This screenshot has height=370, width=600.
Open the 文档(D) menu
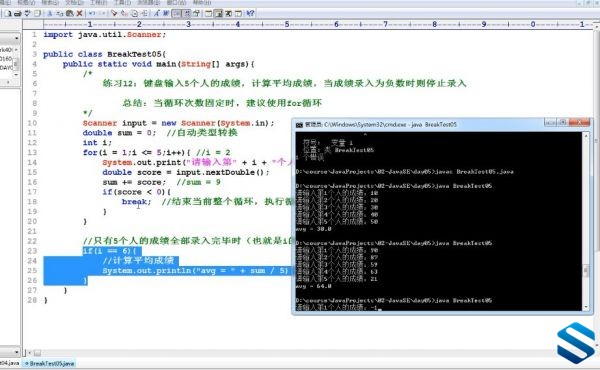(74, 2)
